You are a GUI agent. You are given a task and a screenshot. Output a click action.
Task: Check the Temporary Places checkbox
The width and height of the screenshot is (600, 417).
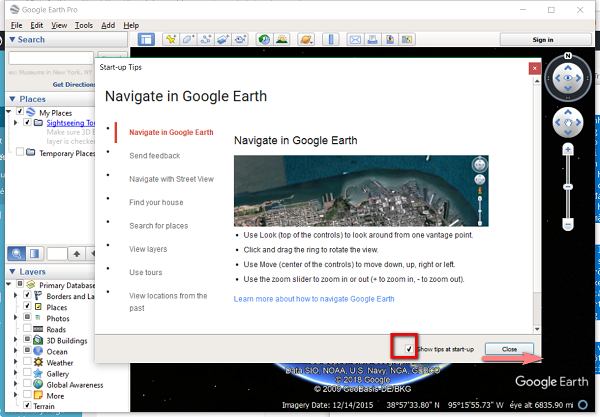coord(20,152)
